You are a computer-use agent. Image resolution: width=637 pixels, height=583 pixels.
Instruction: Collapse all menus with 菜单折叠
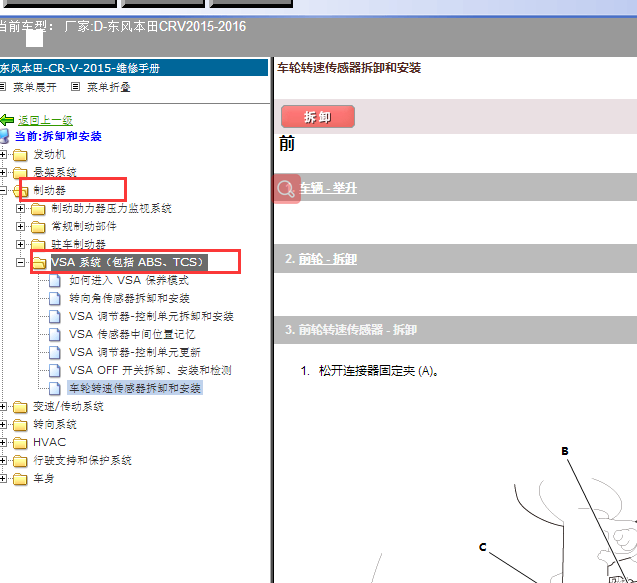[108, 87]
